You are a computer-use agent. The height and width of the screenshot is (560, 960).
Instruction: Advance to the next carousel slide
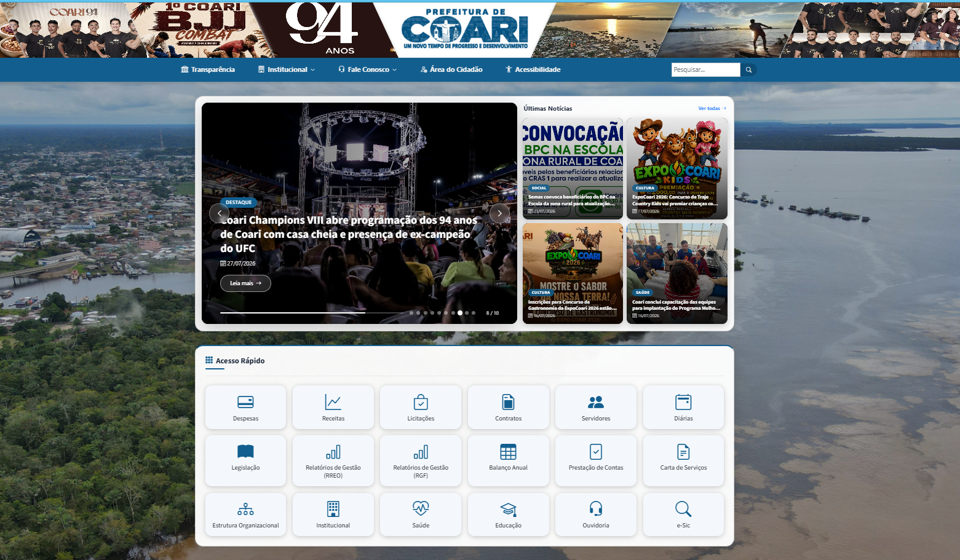(499, 213)
